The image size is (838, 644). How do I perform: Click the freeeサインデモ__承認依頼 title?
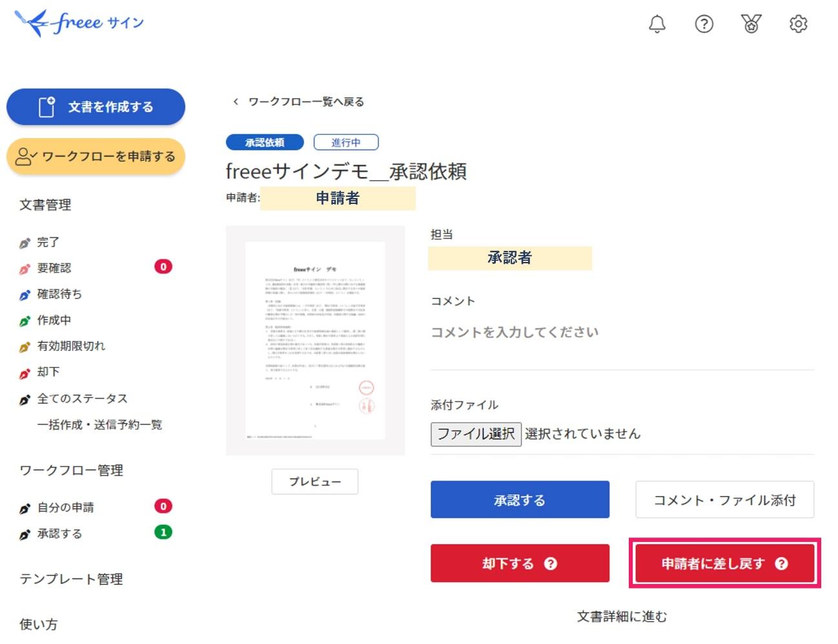[x=346, y=171]
